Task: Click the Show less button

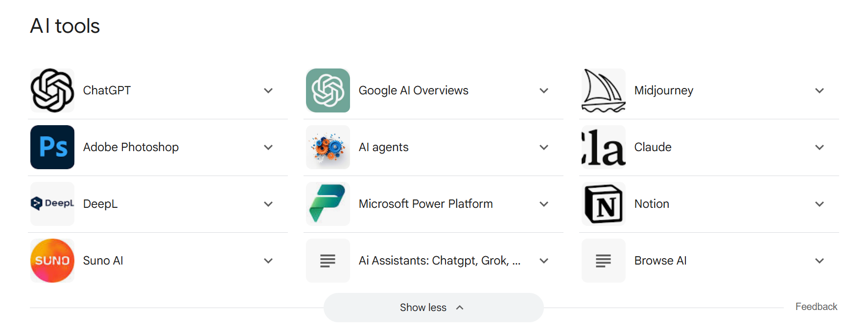Action: (433, 307)
